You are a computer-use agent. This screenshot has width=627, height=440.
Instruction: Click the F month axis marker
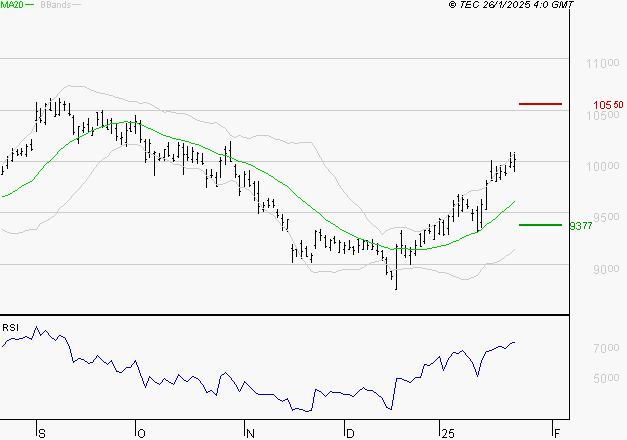pyautogui.click(x=557, y=434)
